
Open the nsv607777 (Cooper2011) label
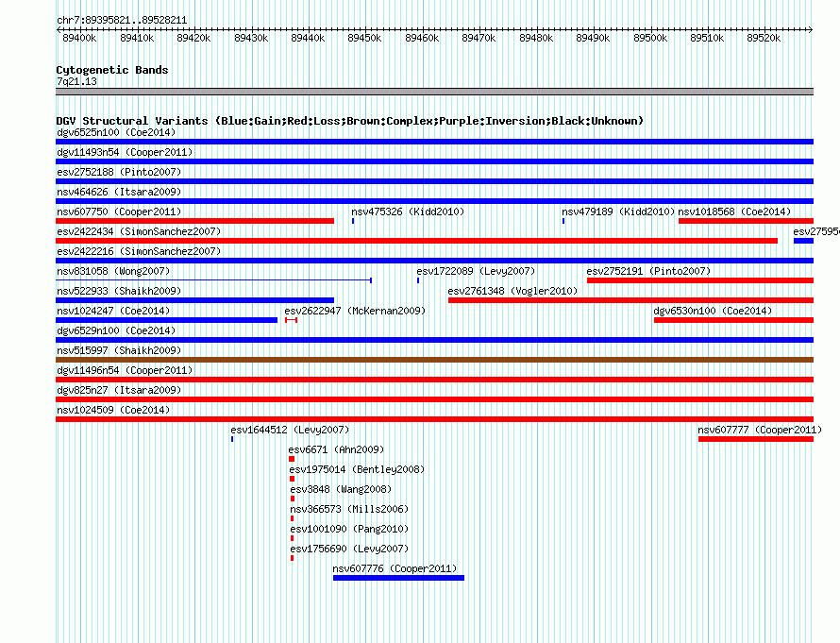point(760,430)
